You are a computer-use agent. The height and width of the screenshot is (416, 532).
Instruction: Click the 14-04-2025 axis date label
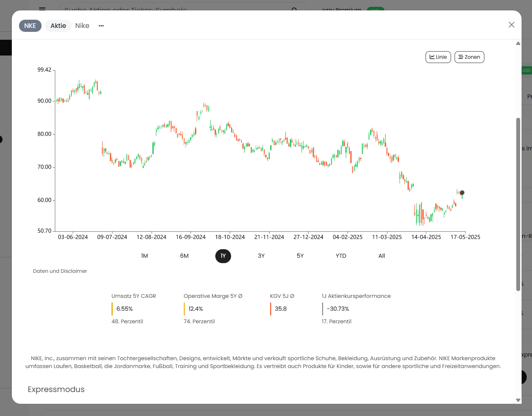click(x=426, y=237)
